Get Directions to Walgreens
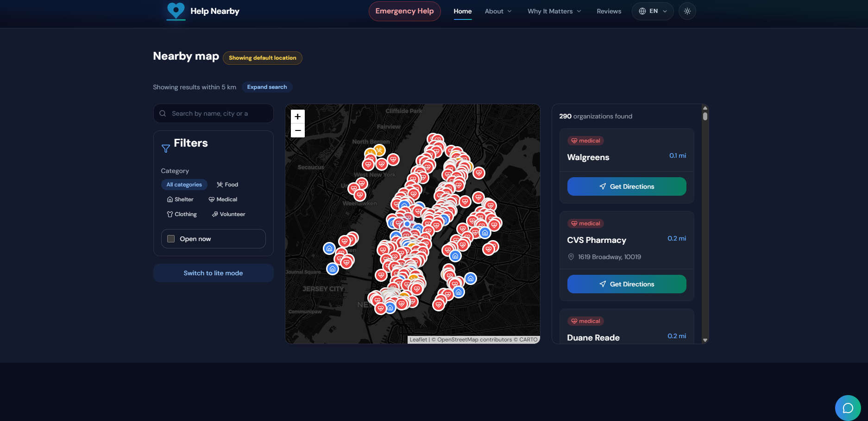The image size is (868, 421). click(x=627, y=186)
